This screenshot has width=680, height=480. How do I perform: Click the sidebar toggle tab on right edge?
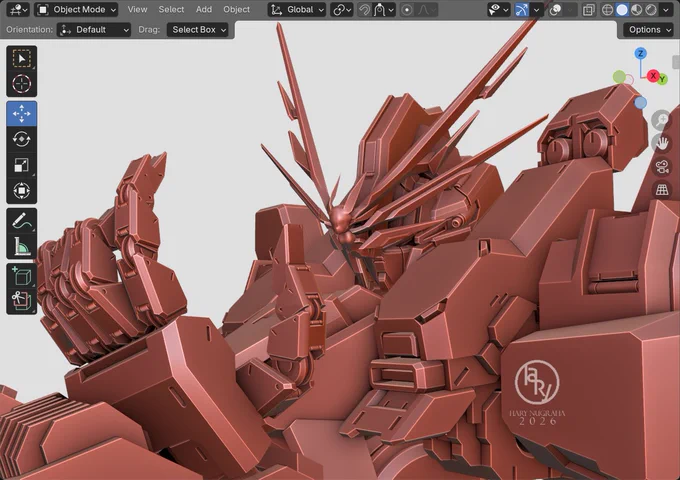coord(676,62)
